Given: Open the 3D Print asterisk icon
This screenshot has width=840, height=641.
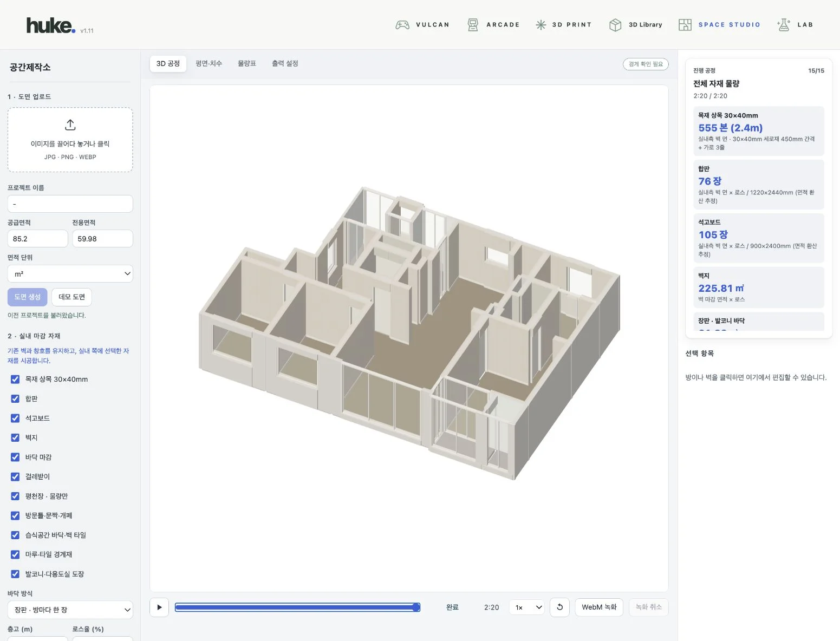Looking at the screenshot, I should [541, 25].
